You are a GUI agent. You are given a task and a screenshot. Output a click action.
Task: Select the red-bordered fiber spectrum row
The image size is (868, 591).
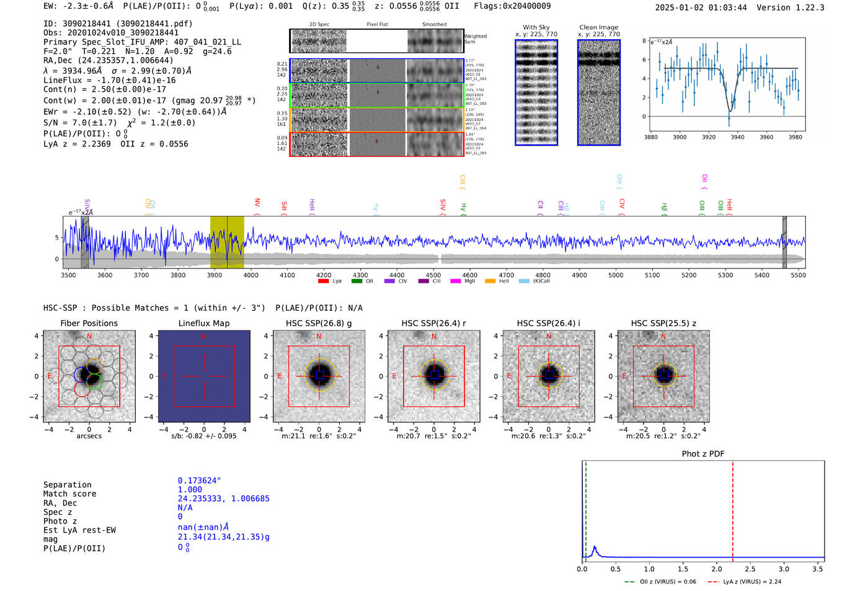click(377, 144)
